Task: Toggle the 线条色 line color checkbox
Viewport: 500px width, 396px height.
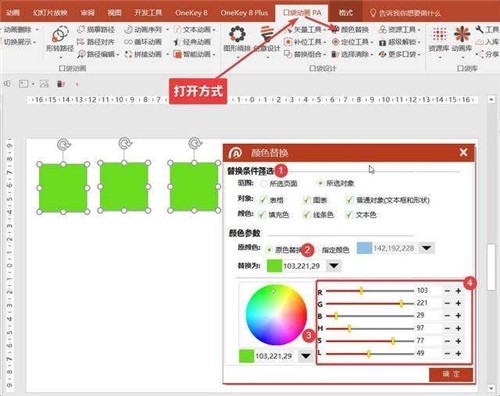Action: click(307, 215)
